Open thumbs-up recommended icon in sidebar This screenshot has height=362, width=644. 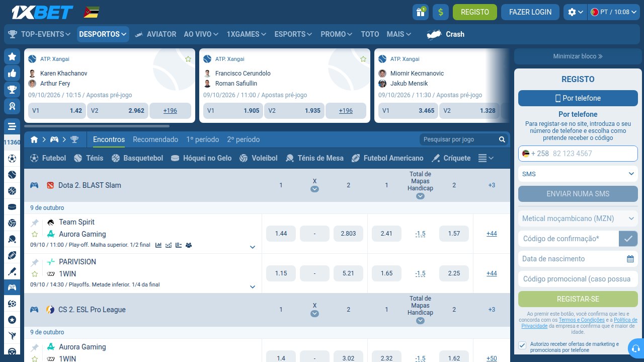tap(12, 73)
